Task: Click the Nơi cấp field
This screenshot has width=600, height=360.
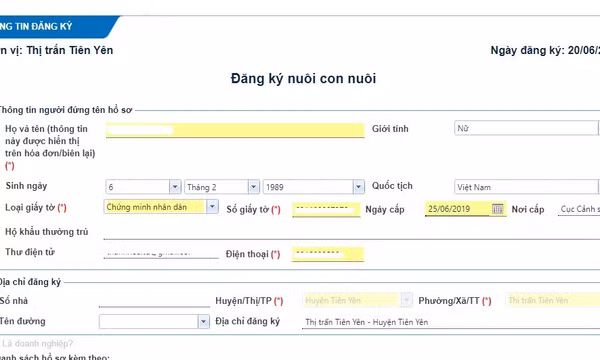Action: pos(579,209)
